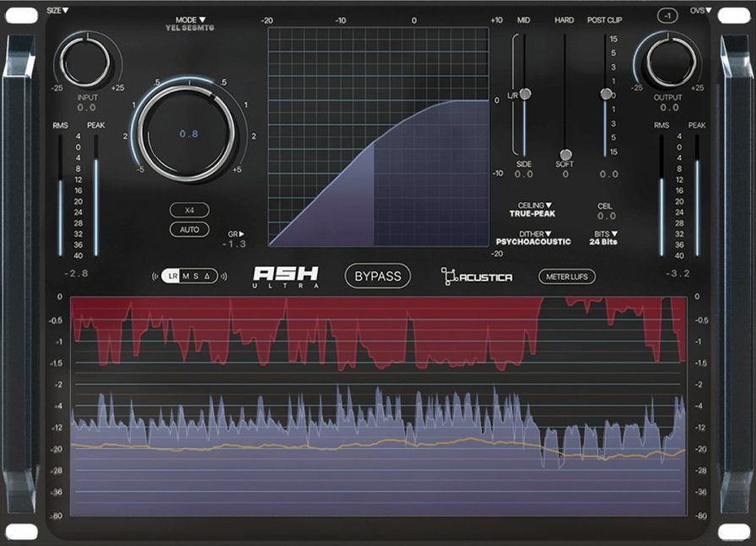The height and width of the screenshot is (546, 756).
Task: Click the ASH Ultra logo
Action: [288, 276]
